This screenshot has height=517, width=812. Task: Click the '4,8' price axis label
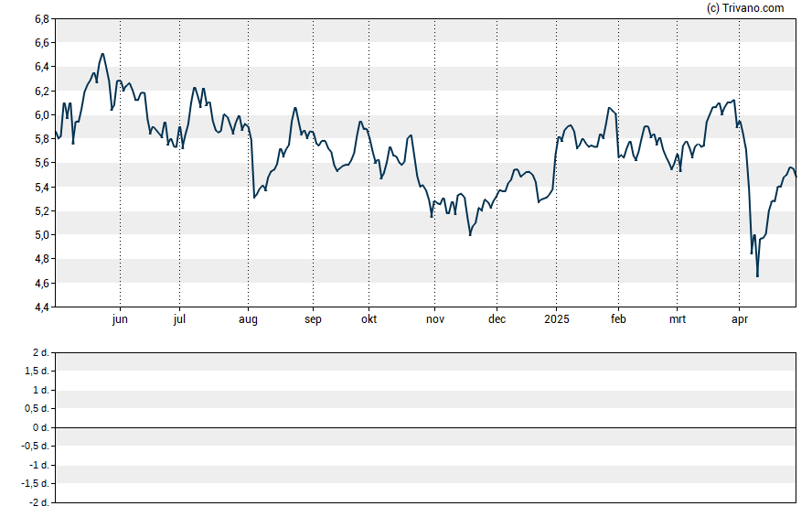point(42,259)
